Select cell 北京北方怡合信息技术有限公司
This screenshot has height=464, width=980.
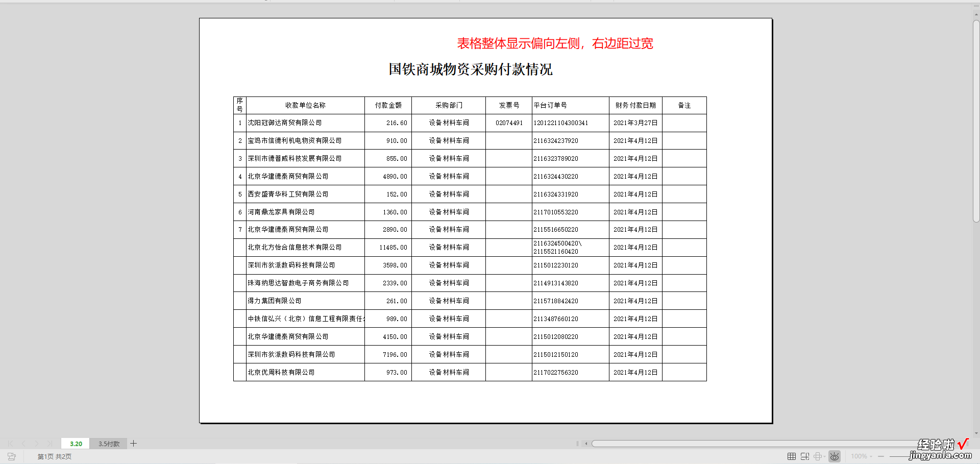click(x=305, y=248)
